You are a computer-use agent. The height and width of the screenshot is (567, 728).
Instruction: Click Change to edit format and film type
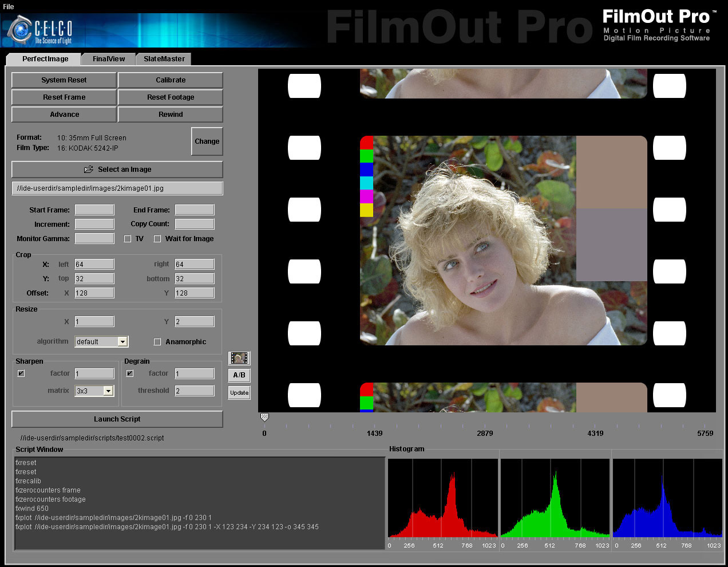(207, 141)
